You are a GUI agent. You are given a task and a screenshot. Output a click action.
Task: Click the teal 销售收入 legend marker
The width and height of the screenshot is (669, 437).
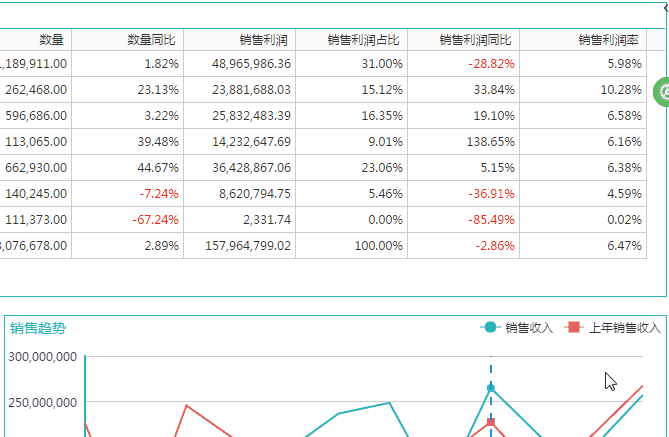point(489,328)
